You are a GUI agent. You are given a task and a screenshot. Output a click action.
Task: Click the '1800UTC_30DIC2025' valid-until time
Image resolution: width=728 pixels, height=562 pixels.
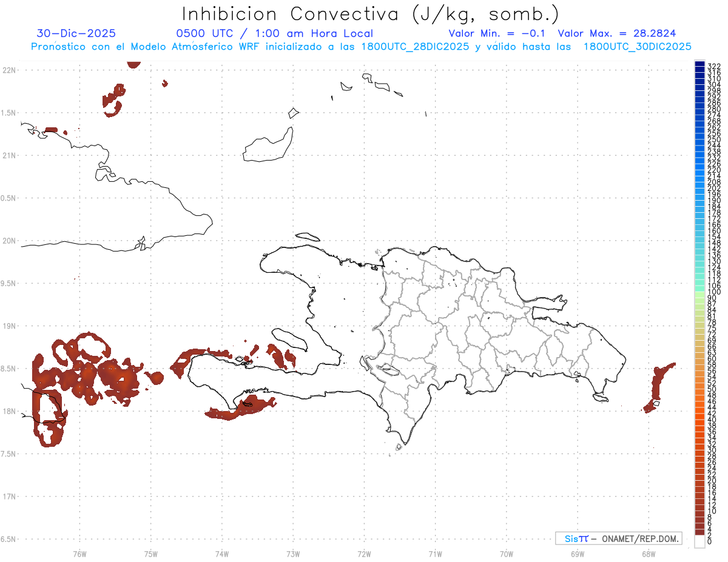[x=637, y=47]
